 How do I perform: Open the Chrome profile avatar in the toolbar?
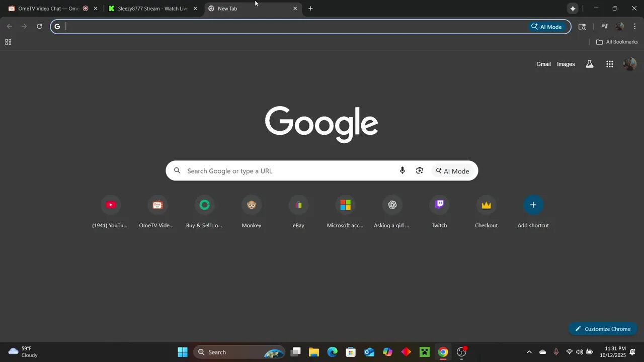coord(620,27)
